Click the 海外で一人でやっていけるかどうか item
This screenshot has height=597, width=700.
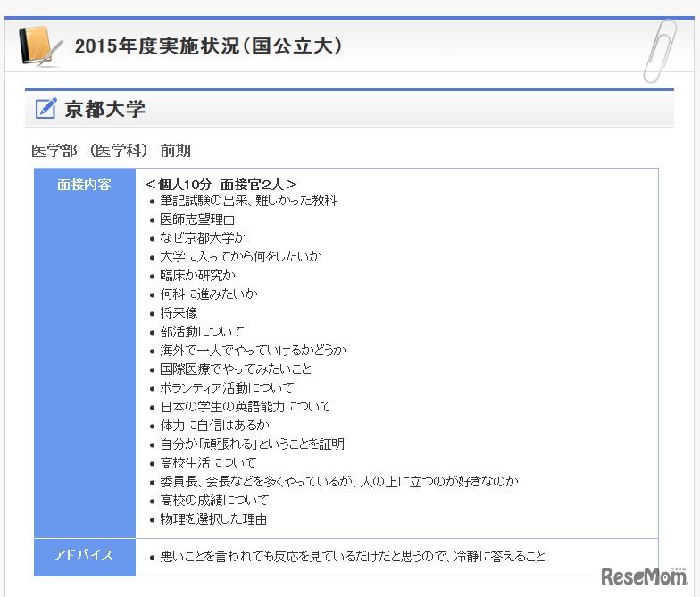[x=254, y=351]
